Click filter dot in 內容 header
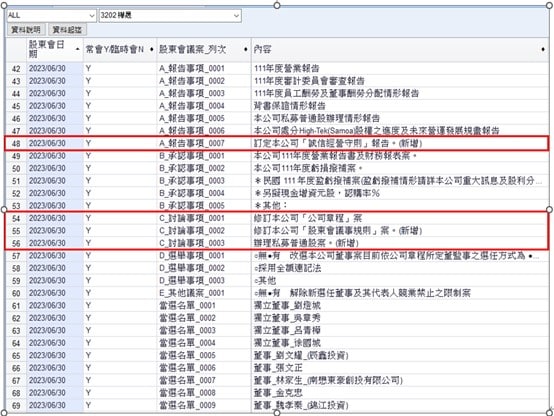554x416 pixels. point(543,49)
